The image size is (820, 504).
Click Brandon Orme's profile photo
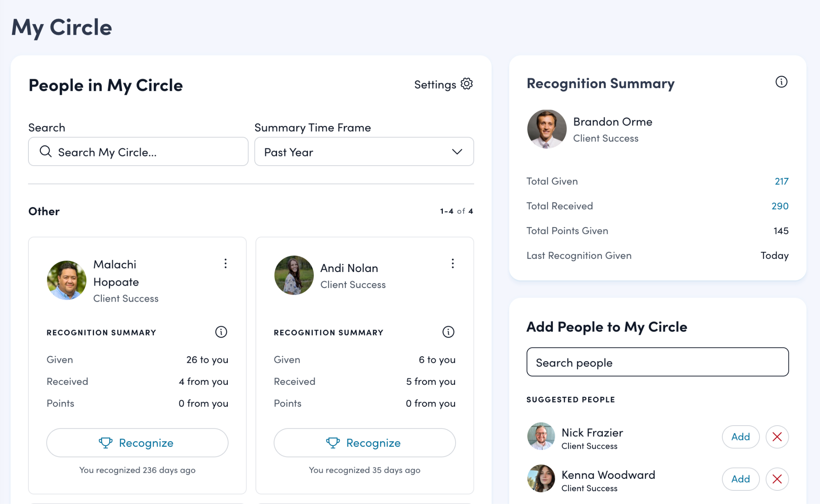coord(547,129)
